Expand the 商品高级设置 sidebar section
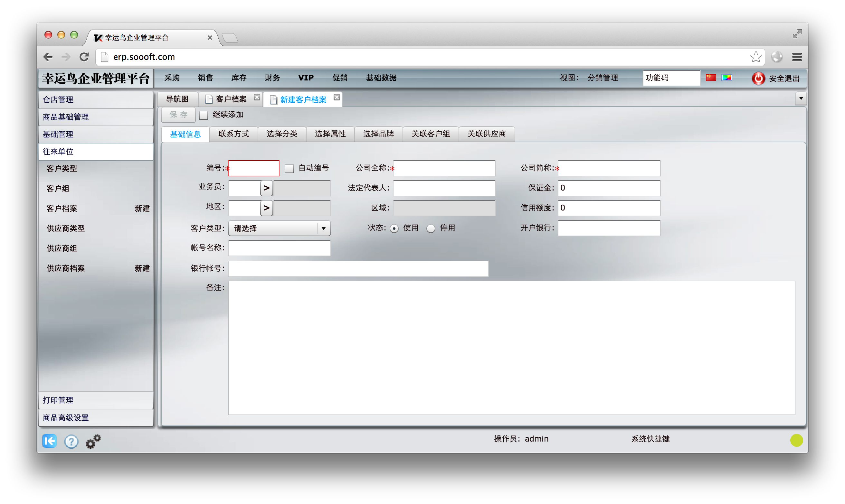The image size is (845, 504). click(x=96, y=417)
